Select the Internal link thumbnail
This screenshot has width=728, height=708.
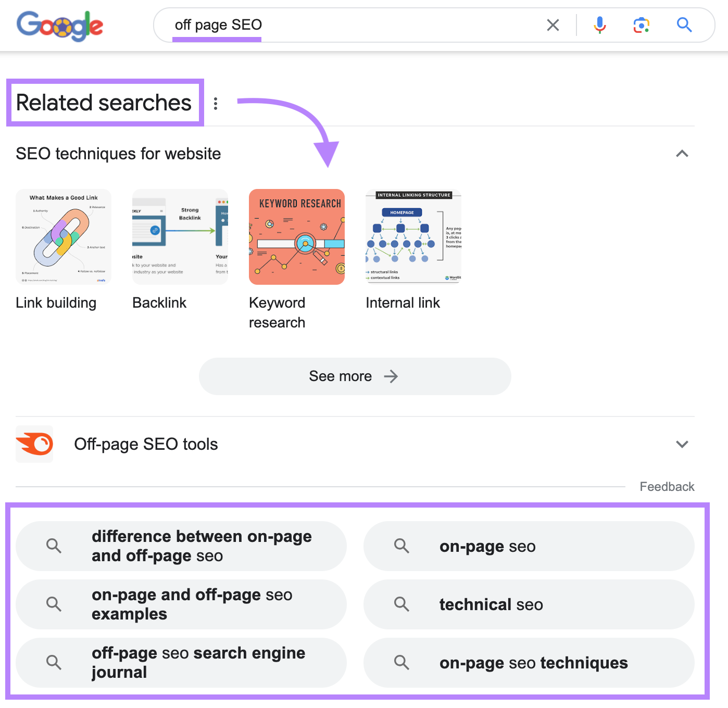point(413,237)
